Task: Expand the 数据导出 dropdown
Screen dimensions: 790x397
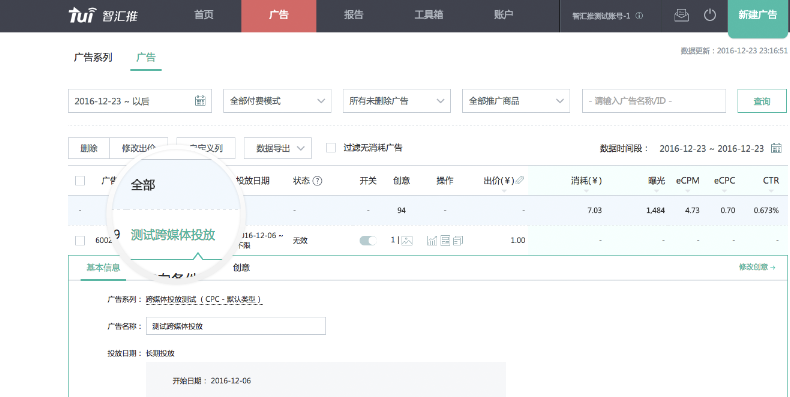Action: click(278, 148)
